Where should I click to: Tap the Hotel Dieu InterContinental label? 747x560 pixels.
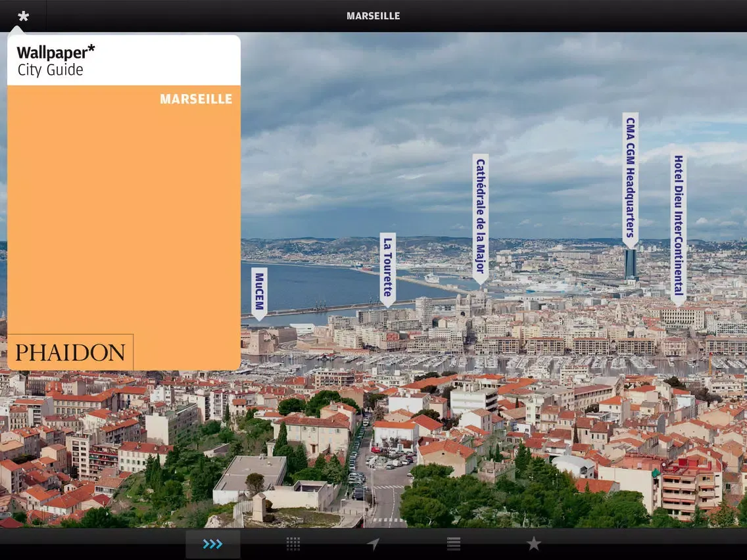tap(679, 229)
